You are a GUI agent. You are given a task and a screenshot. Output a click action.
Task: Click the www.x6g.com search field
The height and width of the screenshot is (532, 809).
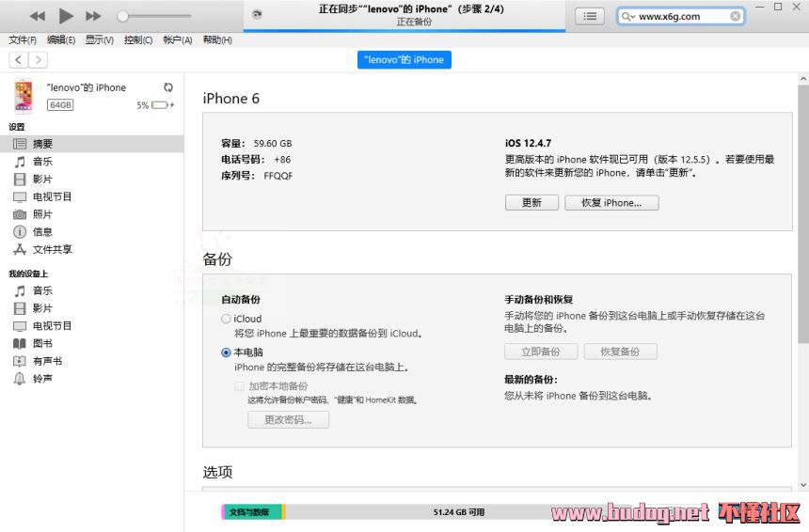tap(681, 17)
